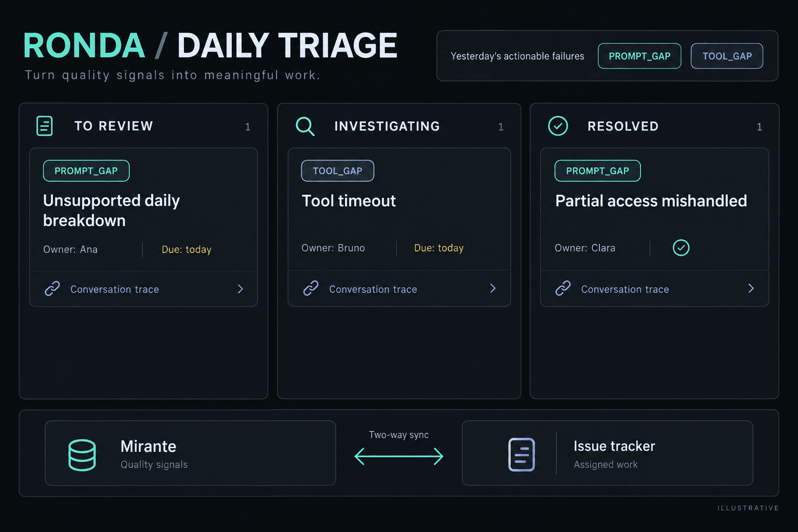Click link icon on Tool timeout card

tap(311, 288)
